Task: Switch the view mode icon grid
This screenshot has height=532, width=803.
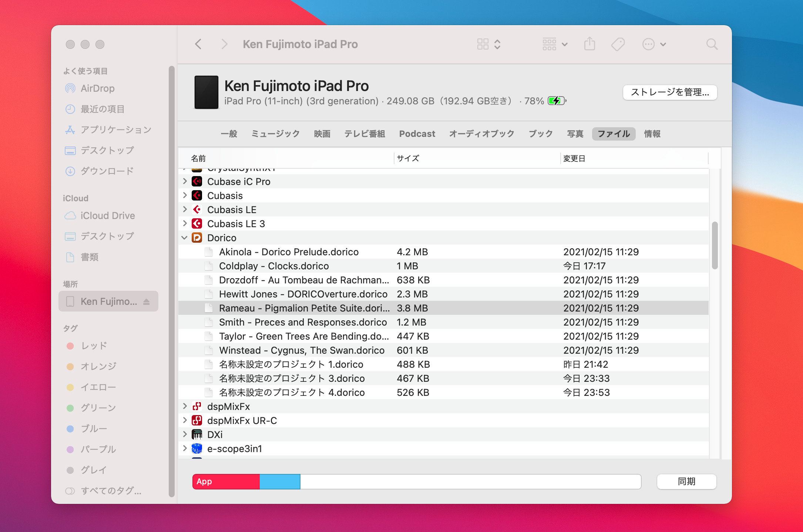Action: (488, 44)
